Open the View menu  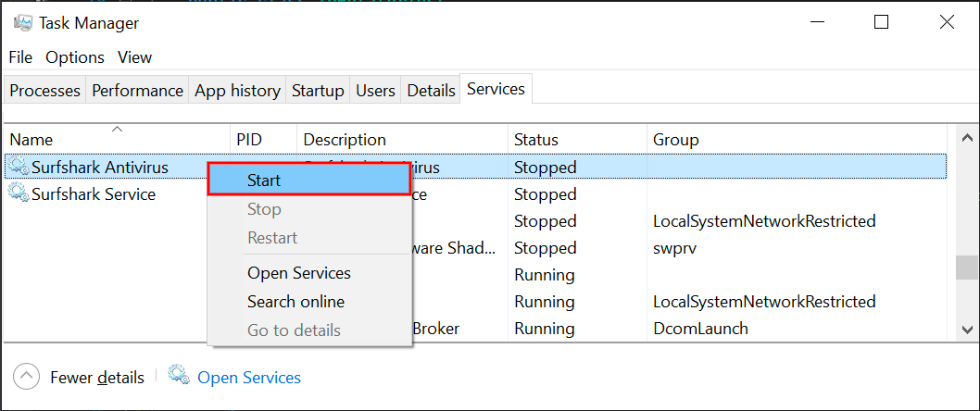[134, 57]
